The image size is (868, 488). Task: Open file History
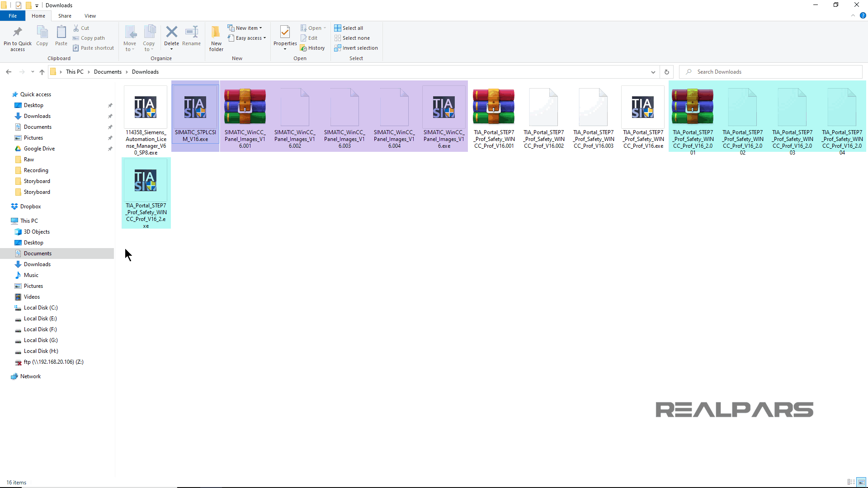[312, 48]
